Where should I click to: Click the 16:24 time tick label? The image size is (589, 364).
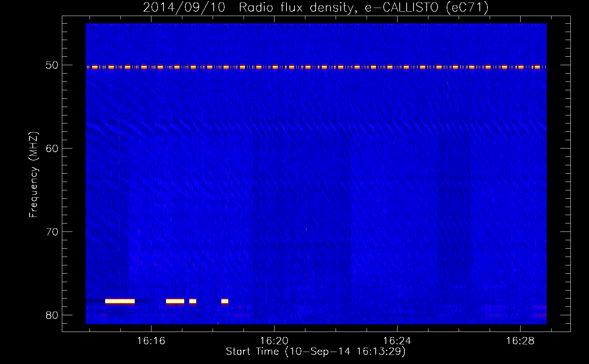coord(397,341)
